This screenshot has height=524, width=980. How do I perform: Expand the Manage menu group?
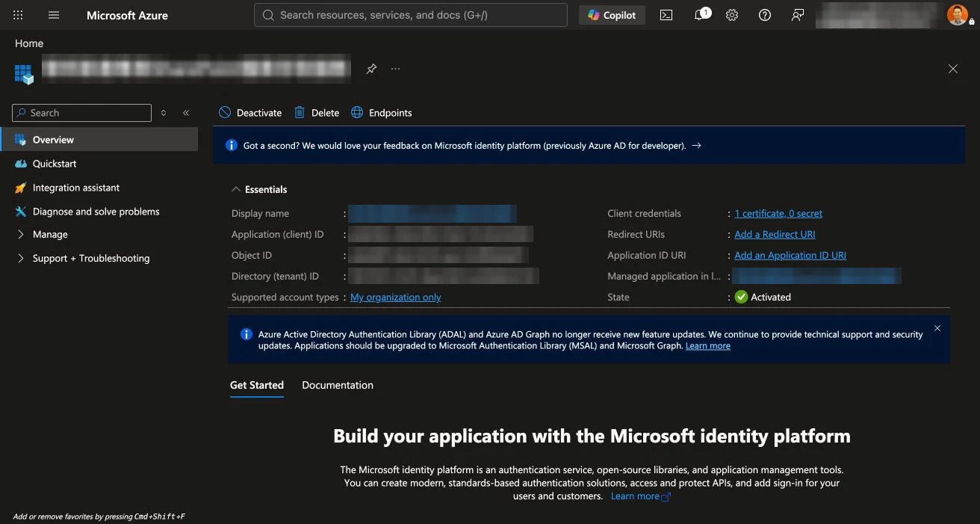pyautogui.click(x=20, y=235)
